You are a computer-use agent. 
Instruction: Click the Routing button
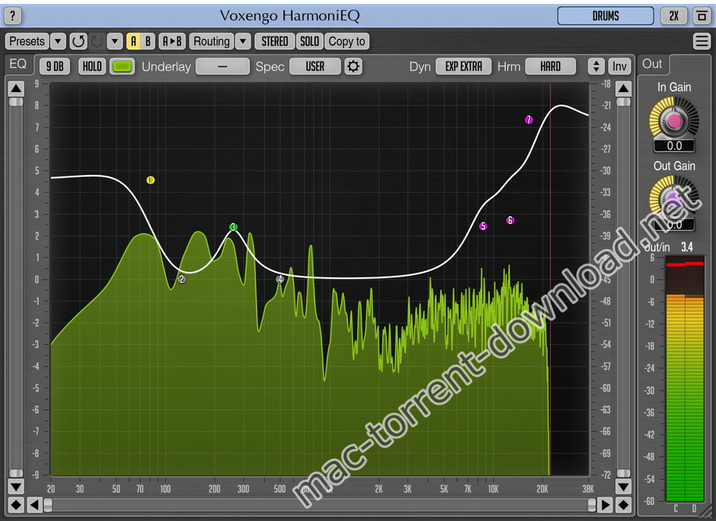tap(211, 42)
